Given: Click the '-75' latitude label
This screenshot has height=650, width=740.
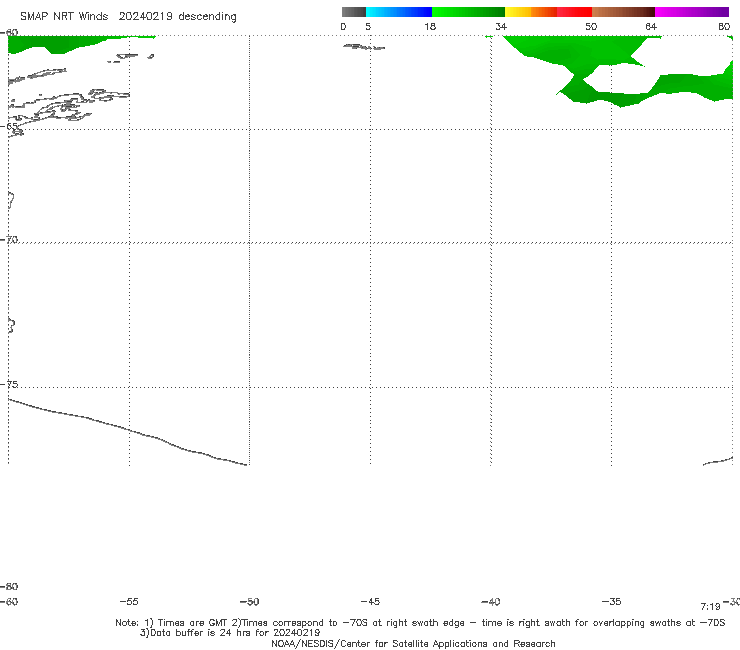Looking at the screenshot, I should tap(9, 384).
